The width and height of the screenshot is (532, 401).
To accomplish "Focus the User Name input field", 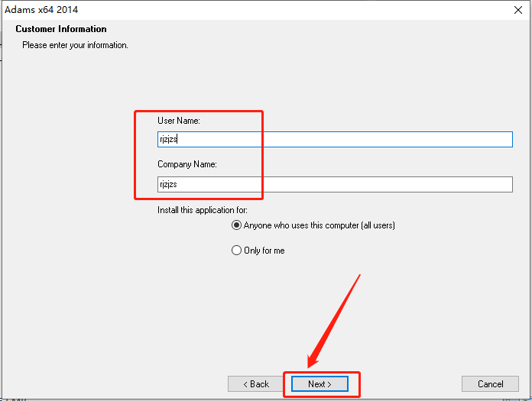I will pyautogui.click(x=335, y=139).
